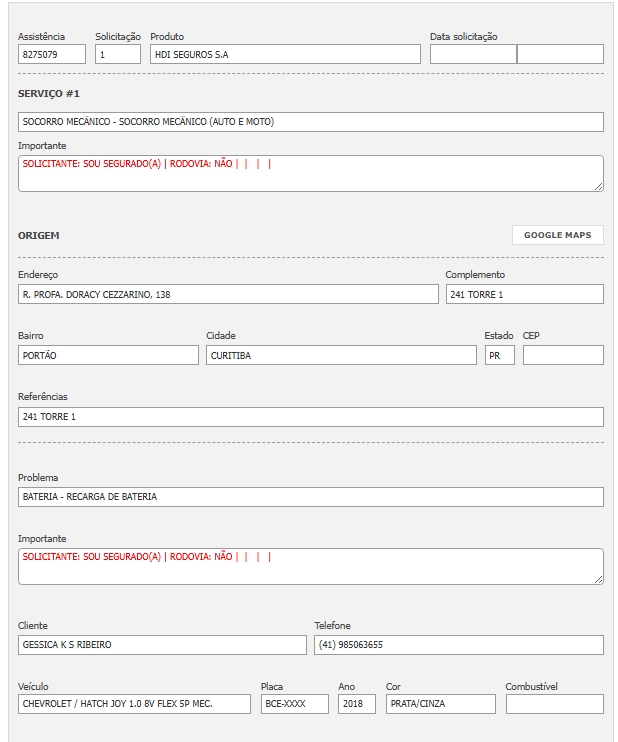Screen dimensions: 618x742
Task: Focus the Estado field with PR
Action: click(x=499, y=355)
